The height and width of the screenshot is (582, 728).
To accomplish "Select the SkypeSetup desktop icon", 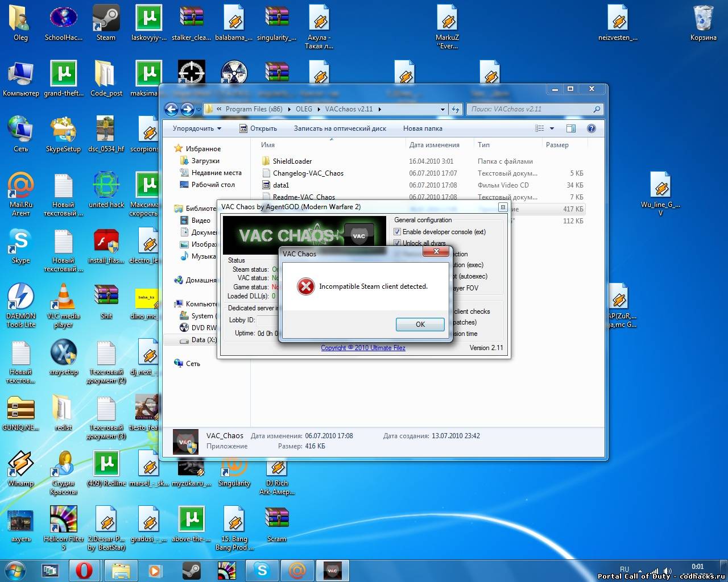I will click(63, 135).
